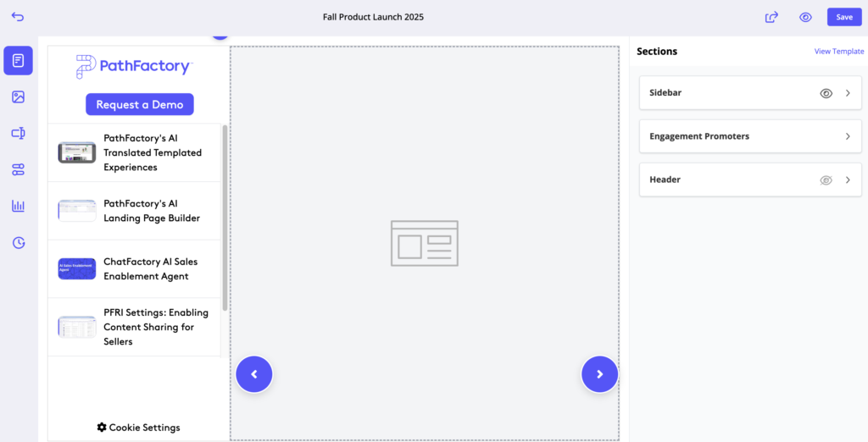The height and width of the screenshot is (442, 868).
Task: Click the share icon in top bar
Action: pos(771,17)
